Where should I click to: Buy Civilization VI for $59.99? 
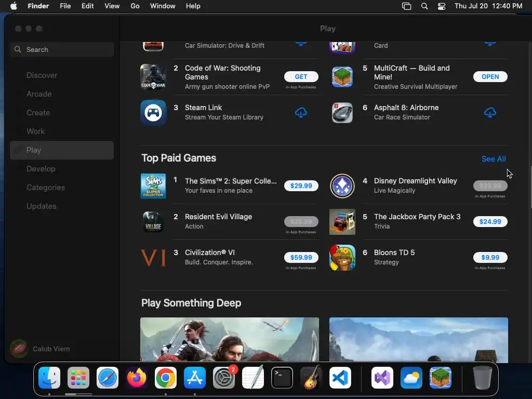pos(301,258)
